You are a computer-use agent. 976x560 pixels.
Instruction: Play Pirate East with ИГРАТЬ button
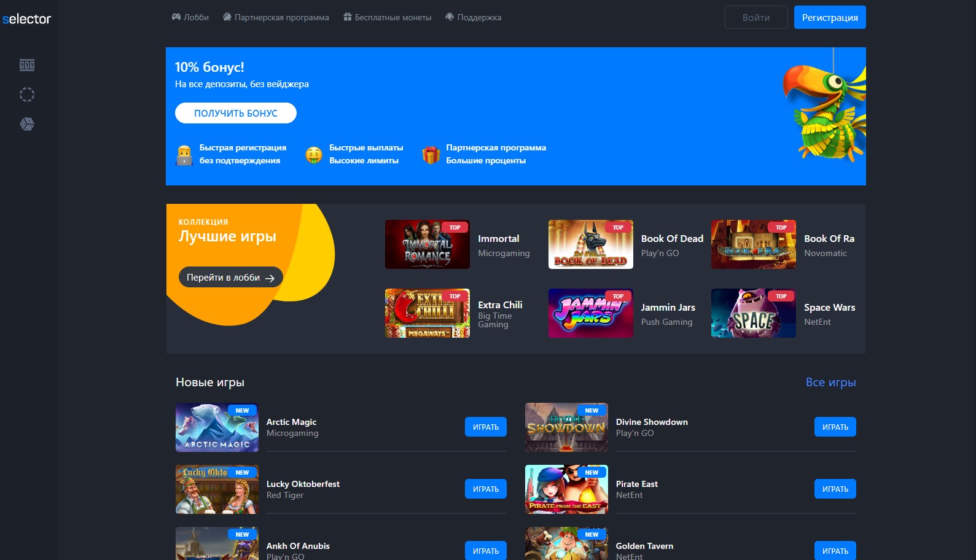point(835,489)
